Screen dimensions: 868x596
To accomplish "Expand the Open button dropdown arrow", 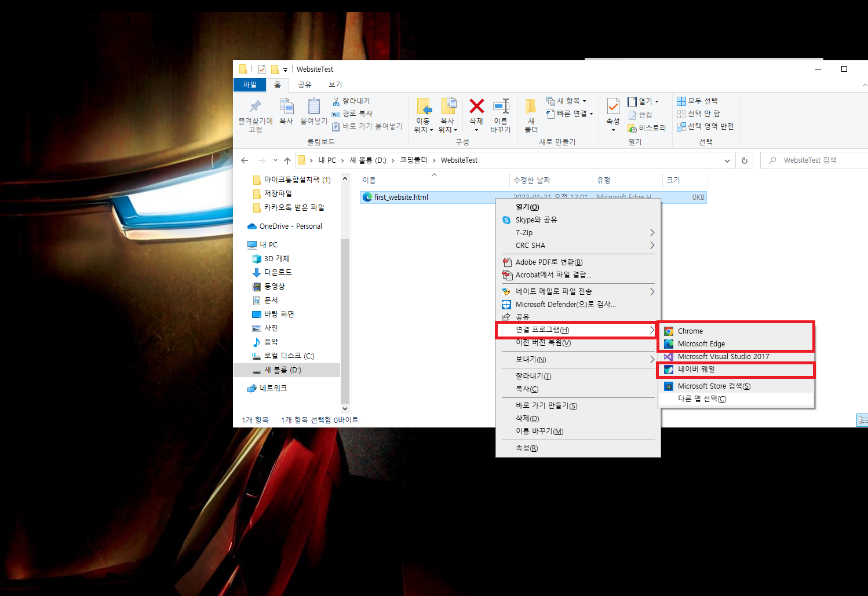I will pyautogui.click(x=657, y=101).
